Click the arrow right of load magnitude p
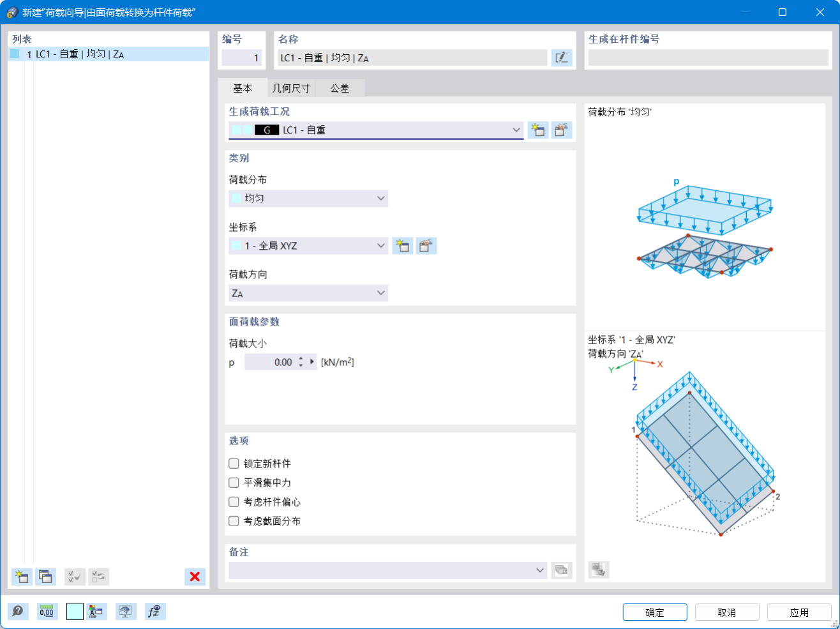 click(312, 362)
